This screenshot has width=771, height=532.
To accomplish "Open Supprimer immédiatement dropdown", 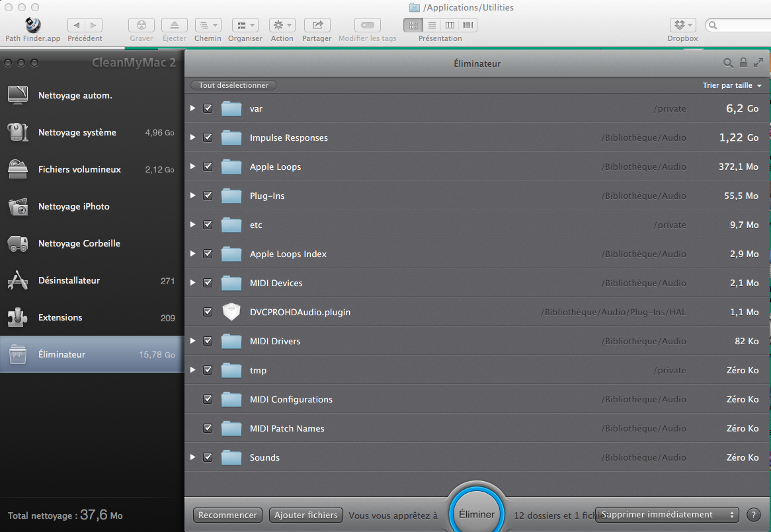I will tap(667, 515).
